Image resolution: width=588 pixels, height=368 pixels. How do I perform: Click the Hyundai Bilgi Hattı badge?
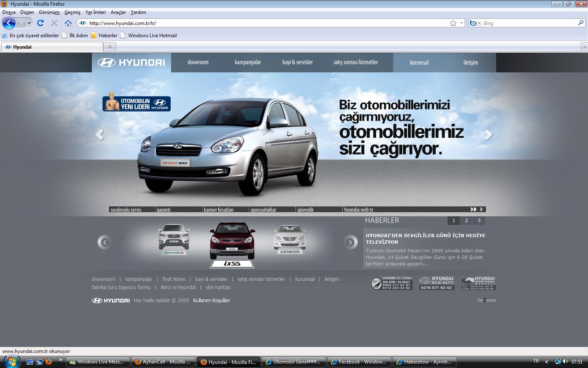coord(437,283)
